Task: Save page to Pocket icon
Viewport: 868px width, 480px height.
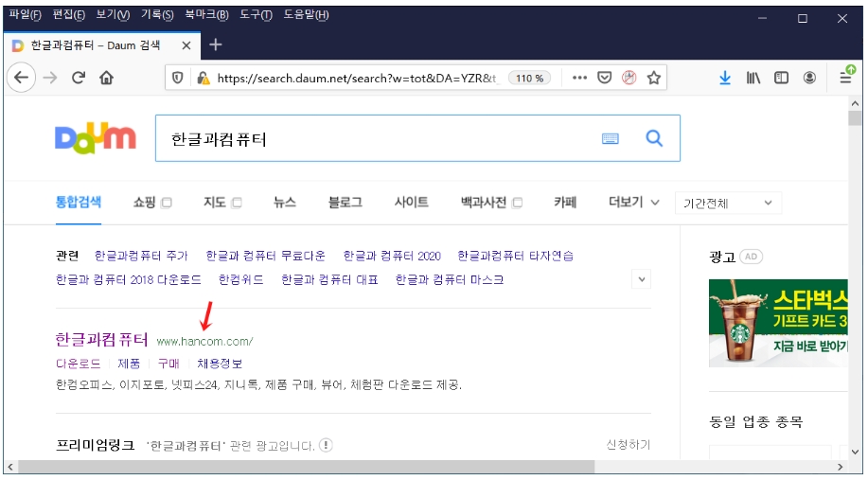Action: pyautogui.click(x=605, y=78)
